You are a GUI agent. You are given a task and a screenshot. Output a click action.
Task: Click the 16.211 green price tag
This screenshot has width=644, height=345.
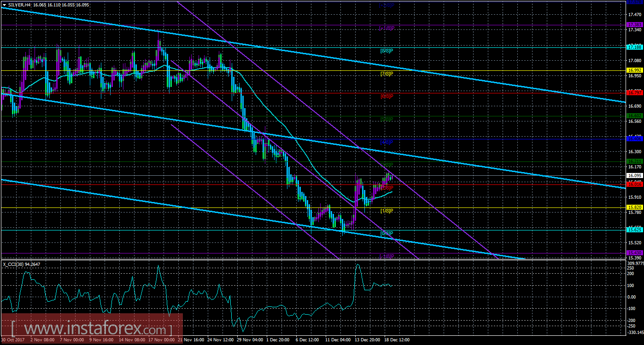[634, 161]
